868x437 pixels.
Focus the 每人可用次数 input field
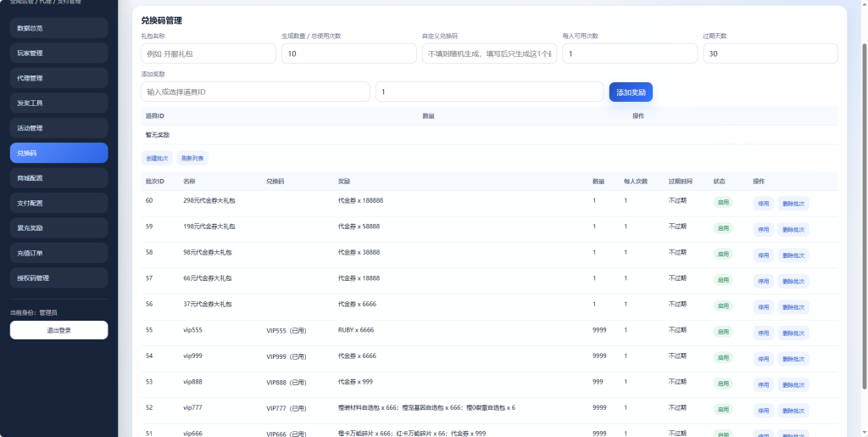(x=630, y=53)
